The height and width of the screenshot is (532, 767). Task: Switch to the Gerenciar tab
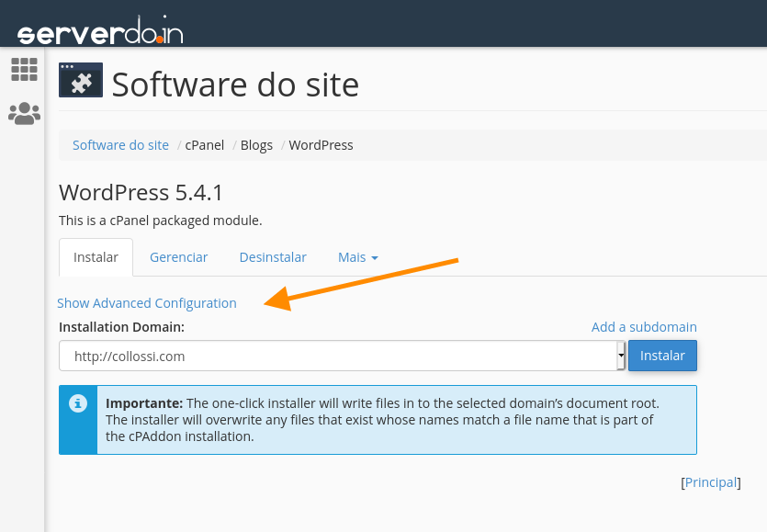(x=178, y=257)
